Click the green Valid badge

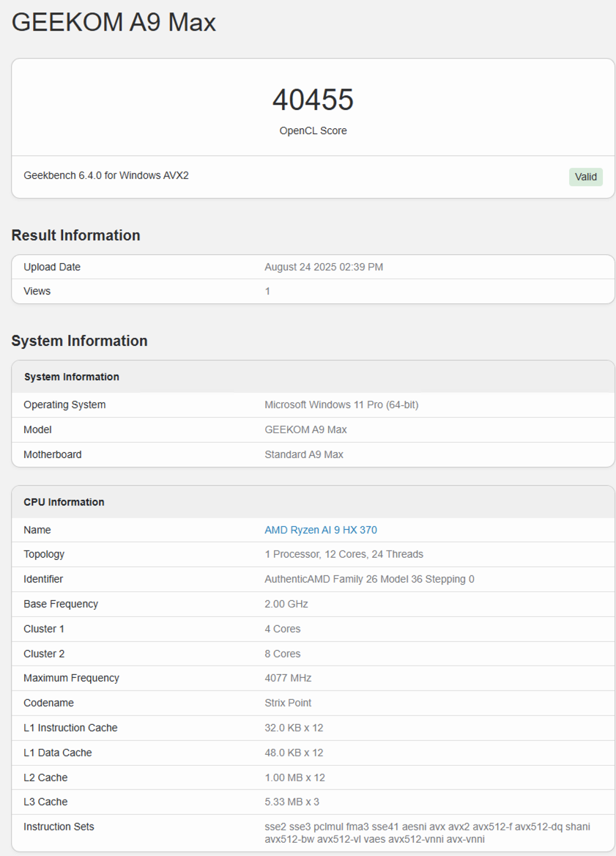pos(585,177)
